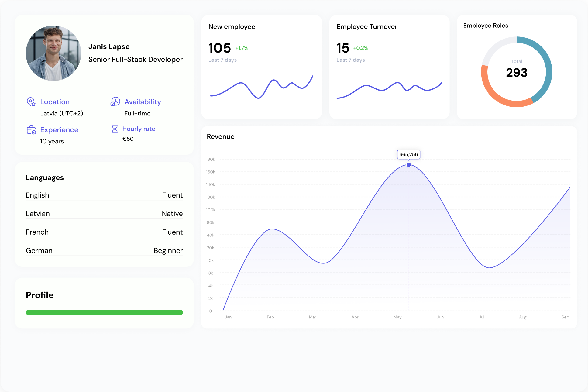Image resolution: width=588 pixels, height=392 pixels.
Task: Select the English Fluent language row
Action: coord(104,195)
